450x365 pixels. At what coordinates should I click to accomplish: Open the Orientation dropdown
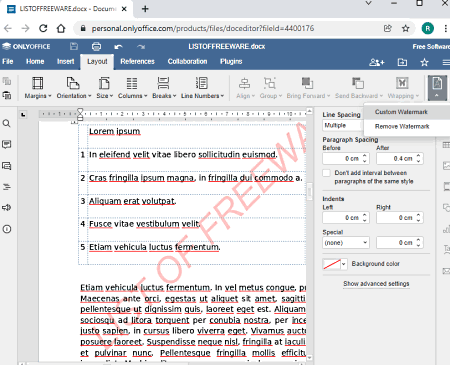[74, 88]
